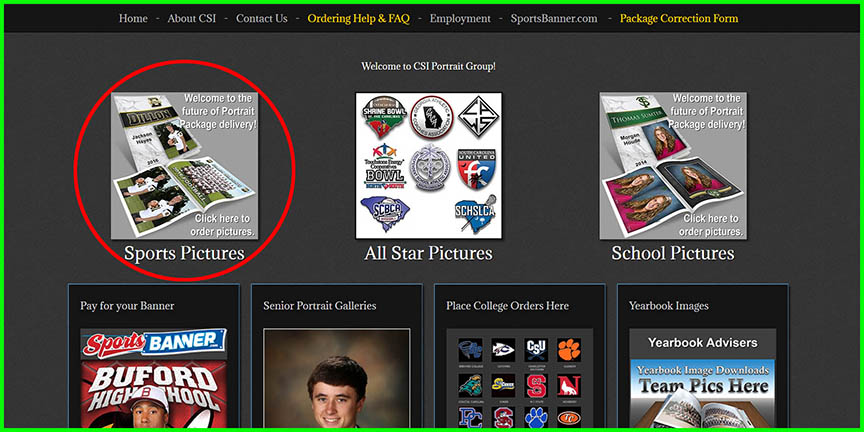Screen dimensions: 864x432
Task: Open the All Star Pictures text link
Action: click(428, 253)
